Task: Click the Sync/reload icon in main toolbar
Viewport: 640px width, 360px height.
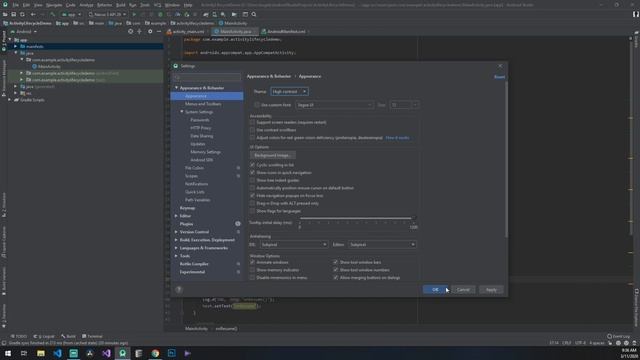Action: click(22, 14)
